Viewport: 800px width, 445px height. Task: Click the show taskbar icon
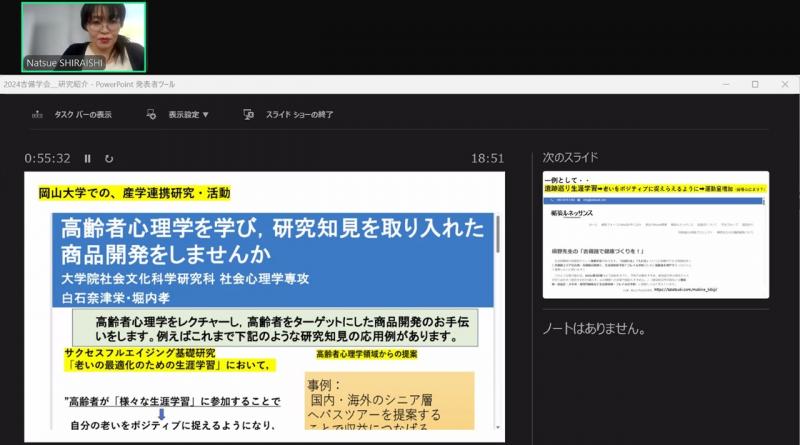click(37, 114)
